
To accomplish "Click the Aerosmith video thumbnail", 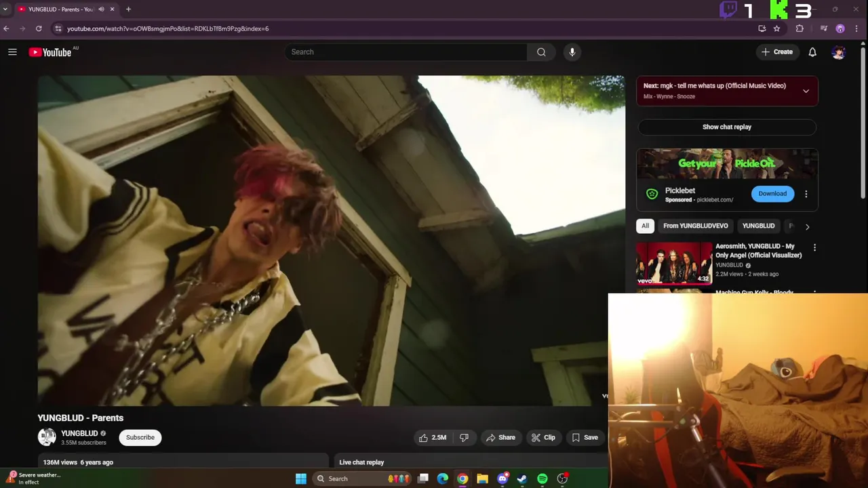I will (x=674, y=264).
